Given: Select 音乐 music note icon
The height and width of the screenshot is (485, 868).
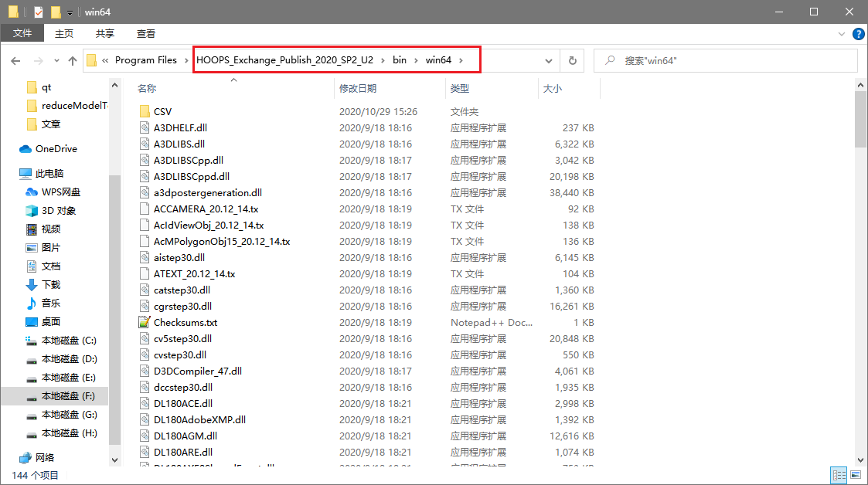Looking at the screenshot, I should tap(32, 303).
